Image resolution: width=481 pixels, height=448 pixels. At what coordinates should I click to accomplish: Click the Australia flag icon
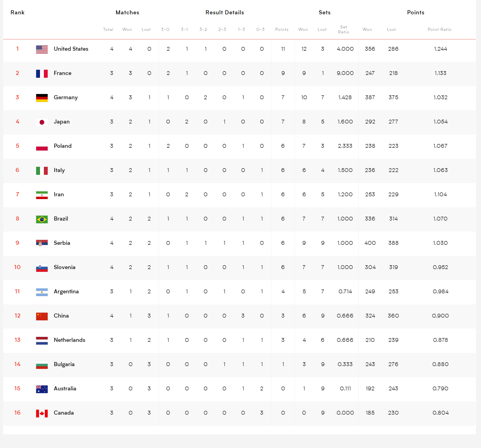point(42,389)
